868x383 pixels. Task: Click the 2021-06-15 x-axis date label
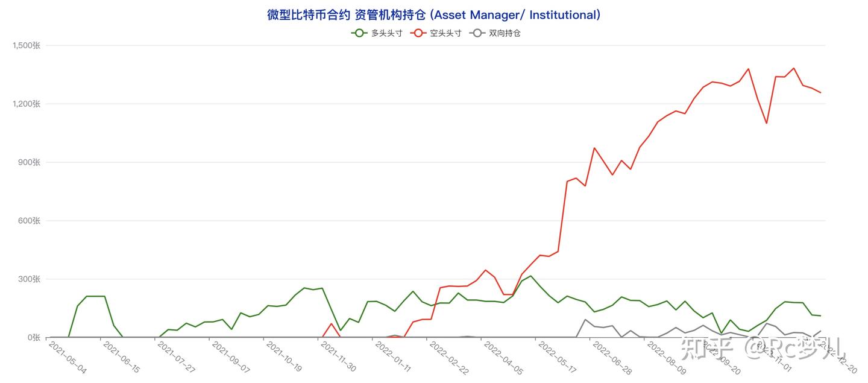click(x=121, y=358)
